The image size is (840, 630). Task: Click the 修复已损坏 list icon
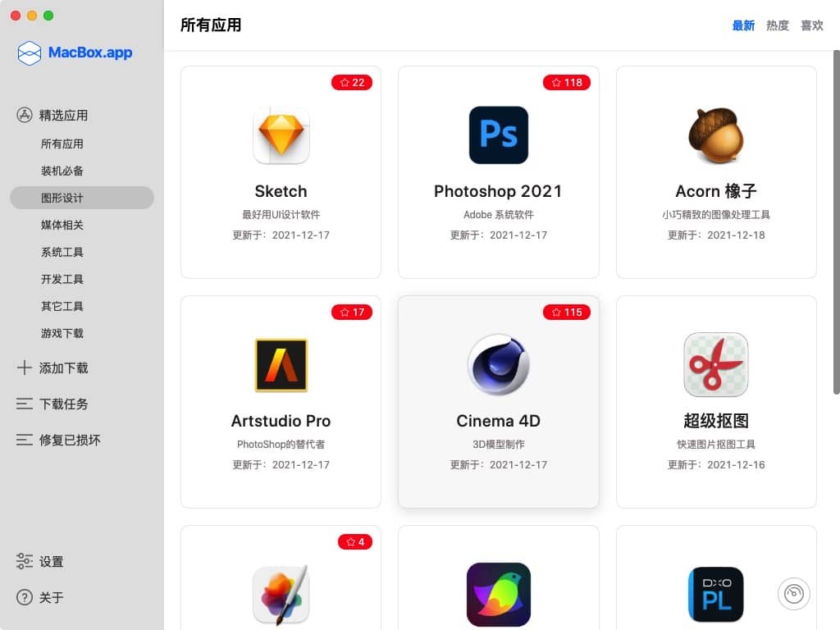[x=24, y=440]
